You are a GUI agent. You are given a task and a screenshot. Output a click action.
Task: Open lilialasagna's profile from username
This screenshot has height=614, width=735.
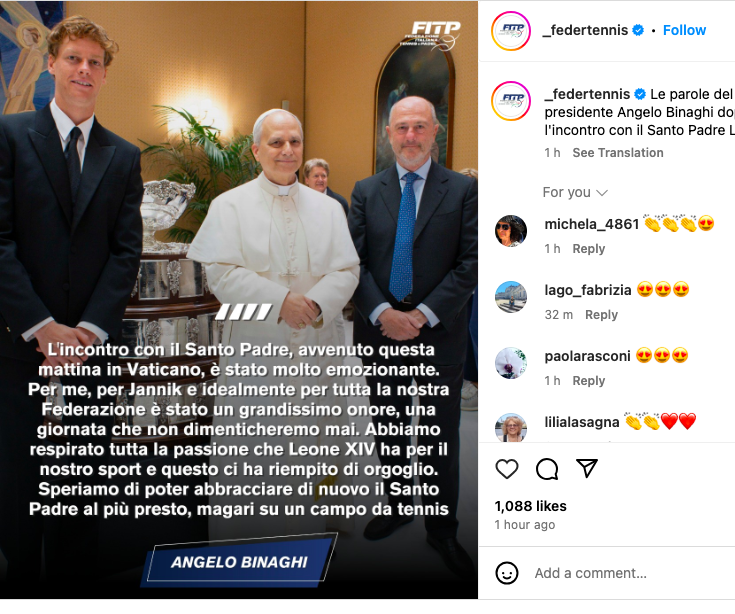point(582,422)
